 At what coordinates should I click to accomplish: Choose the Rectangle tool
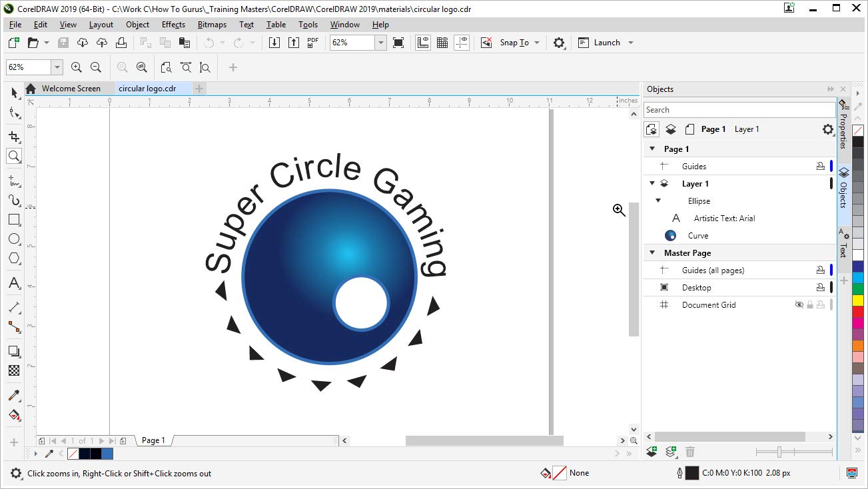14,219
